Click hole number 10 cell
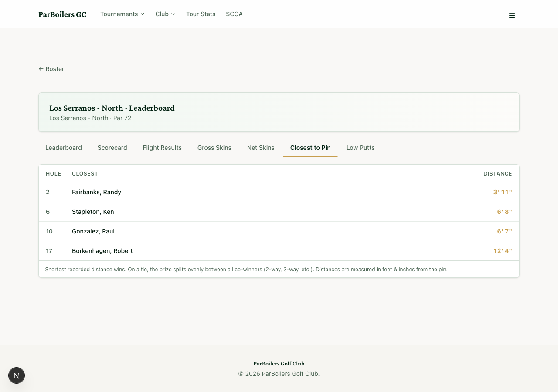Screen dimensions: 558x392 click(49, 231)
